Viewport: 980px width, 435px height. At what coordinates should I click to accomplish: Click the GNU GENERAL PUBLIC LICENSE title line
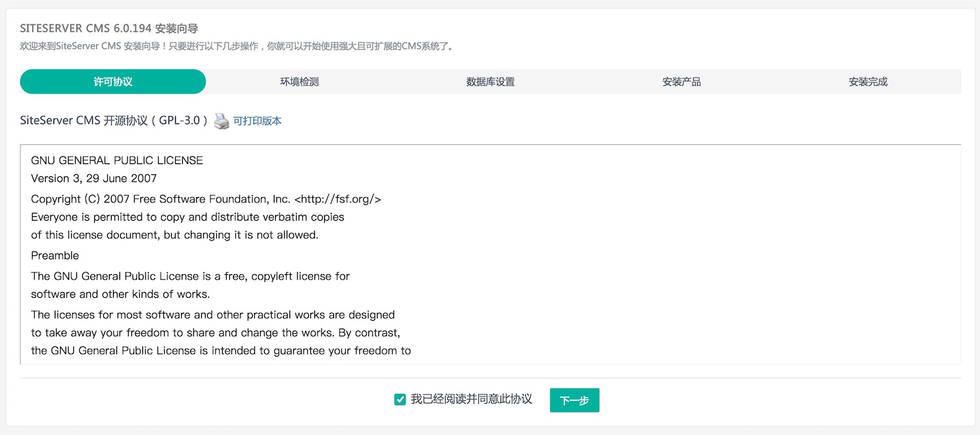pos(117,160)
